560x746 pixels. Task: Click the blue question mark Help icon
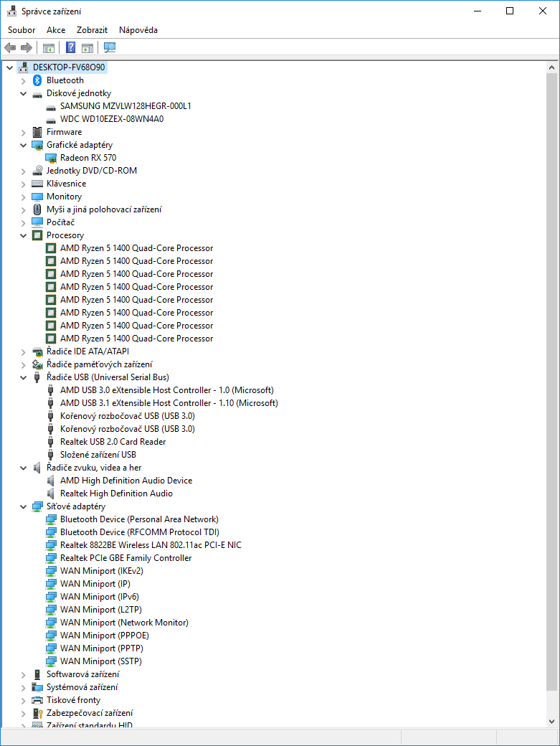tap(70, 48)
